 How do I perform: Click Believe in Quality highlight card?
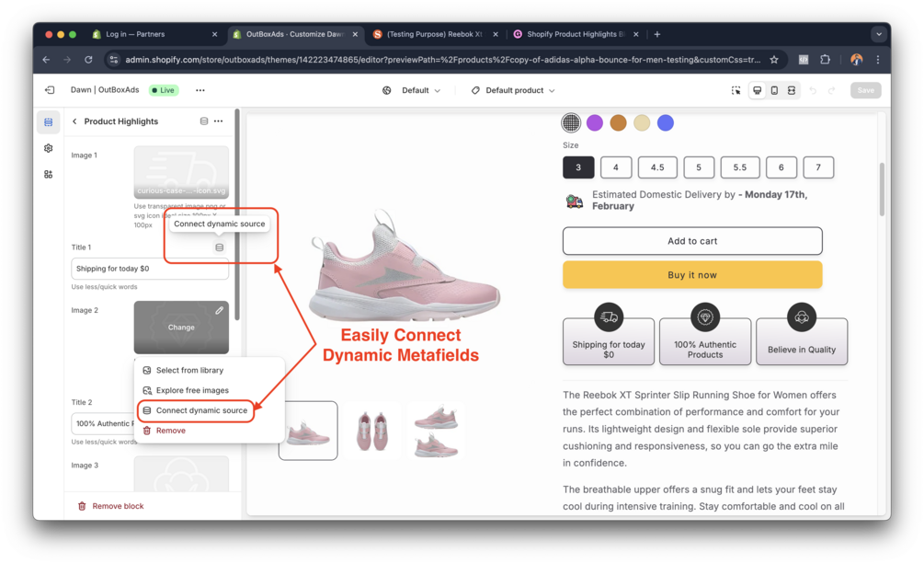pyautogui.click(x=802, y=341)
